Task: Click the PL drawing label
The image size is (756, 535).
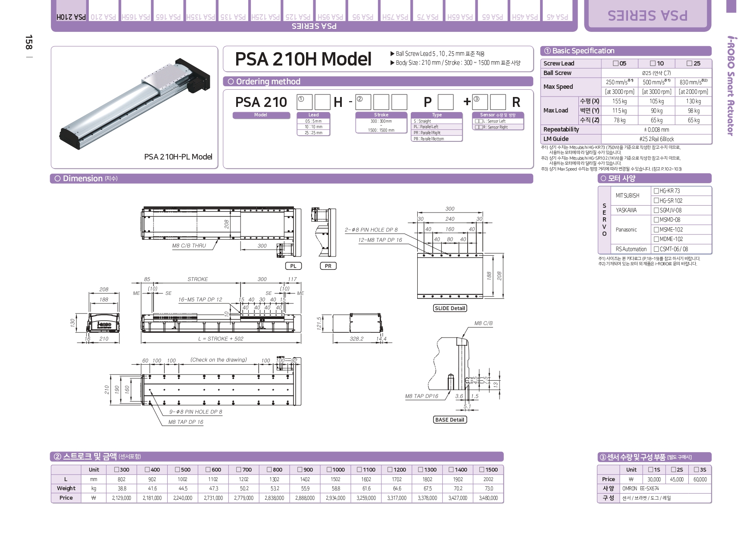Action: [x=294, y=266]
